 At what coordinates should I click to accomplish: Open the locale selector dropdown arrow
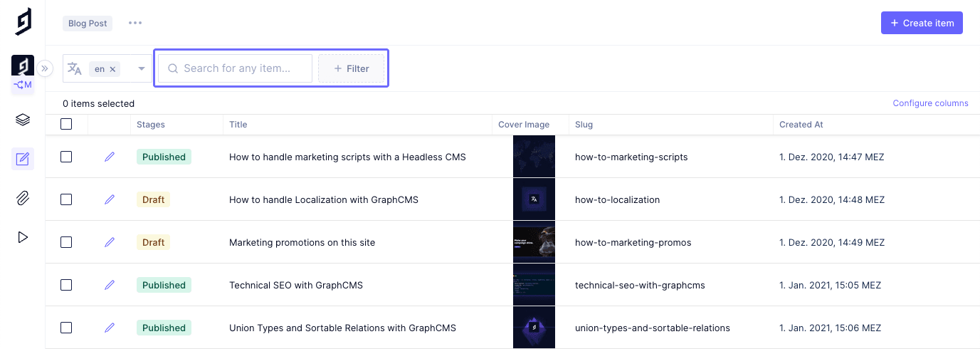click(142, 69)
